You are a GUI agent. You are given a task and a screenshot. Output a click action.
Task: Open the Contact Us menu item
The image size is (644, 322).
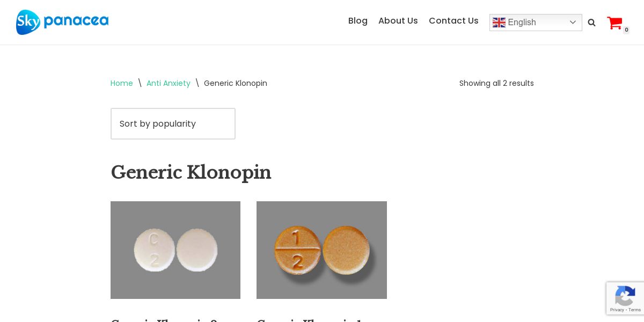tap(453, 21)
